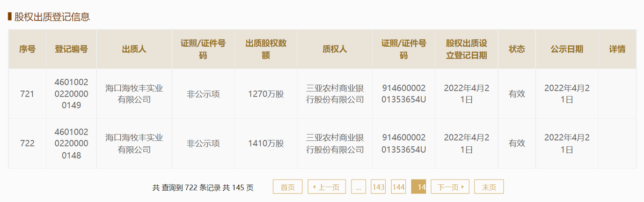Image resolution: width=644 pixels, height=202 pixels.
Task: Click the ellipsis page button
Action: (359, 187)
